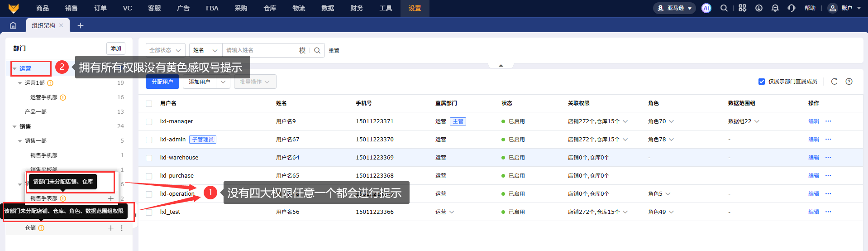Screen dimensions: 868x251
Task: Click the 分配用户 button
Action: click(x=162, y=82)
